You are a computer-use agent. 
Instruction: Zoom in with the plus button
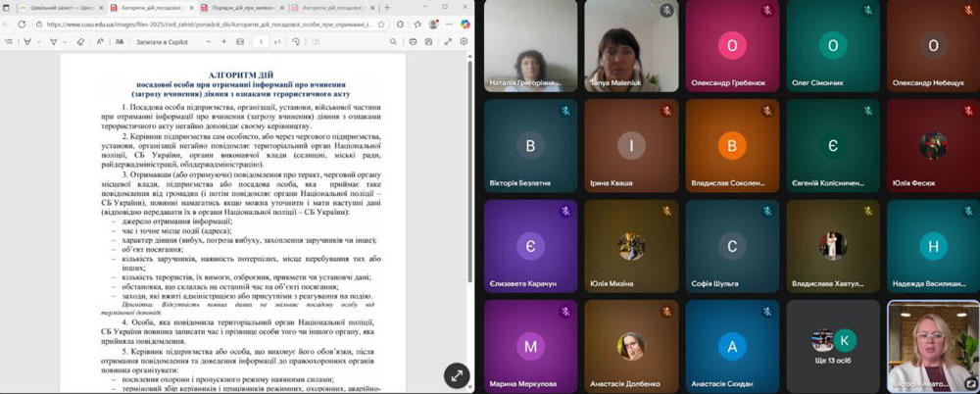224,42
